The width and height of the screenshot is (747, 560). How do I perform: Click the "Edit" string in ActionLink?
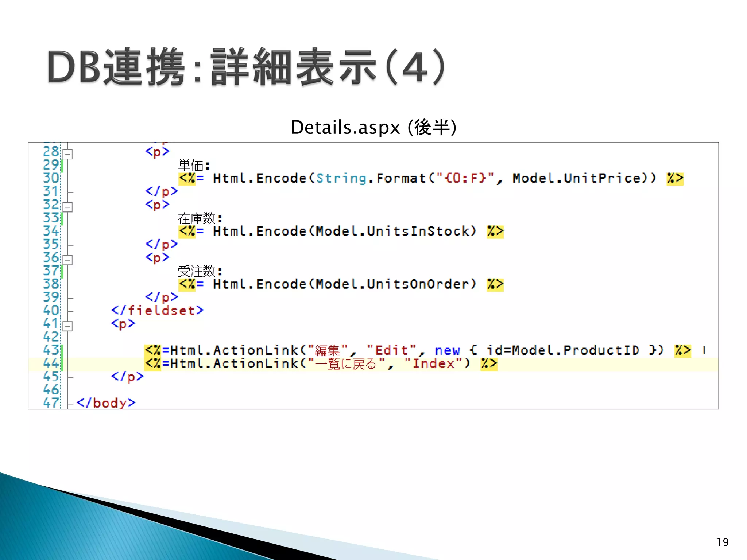391,350
